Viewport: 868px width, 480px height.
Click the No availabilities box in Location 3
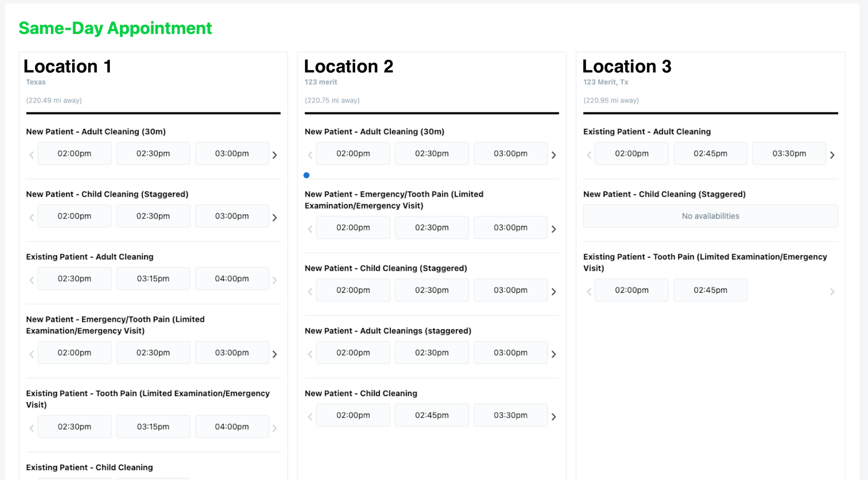[710, 216]
